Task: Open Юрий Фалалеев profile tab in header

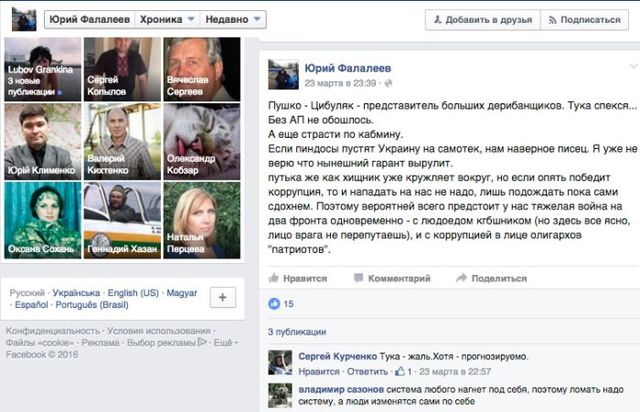Action: [90, 20]
